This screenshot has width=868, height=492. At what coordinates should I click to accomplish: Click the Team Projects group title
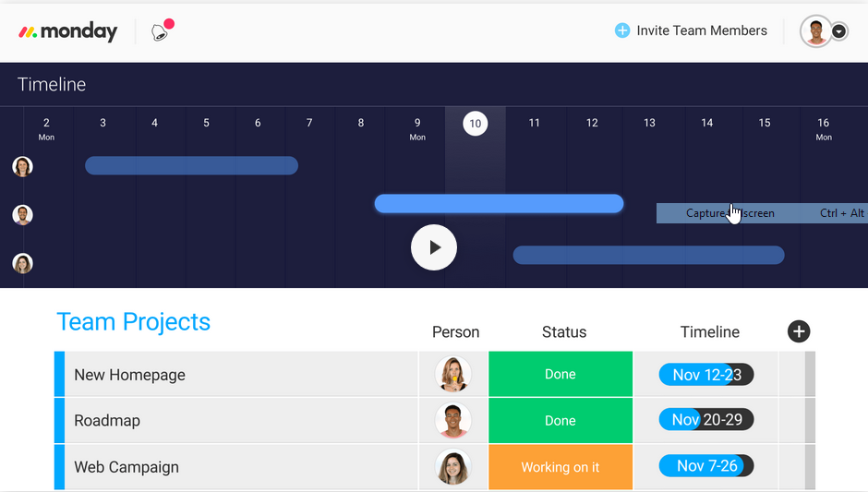coord(133,321)
